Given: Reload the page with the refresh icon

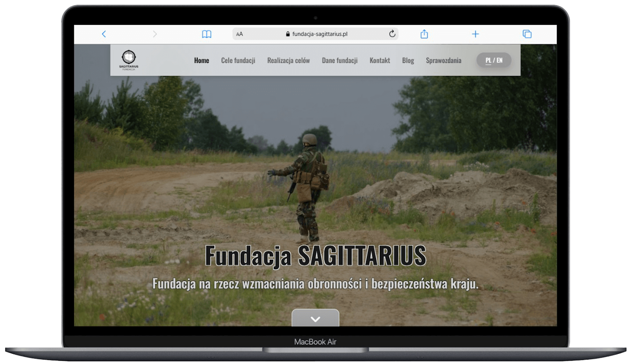Looking at the screenshot, I should click(392, 34).
